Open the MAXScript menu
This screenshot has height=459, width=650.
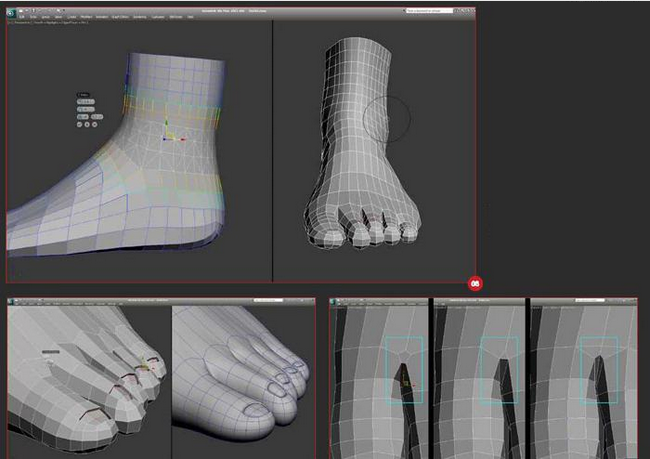pyautogui.click(x=175, y=17)
